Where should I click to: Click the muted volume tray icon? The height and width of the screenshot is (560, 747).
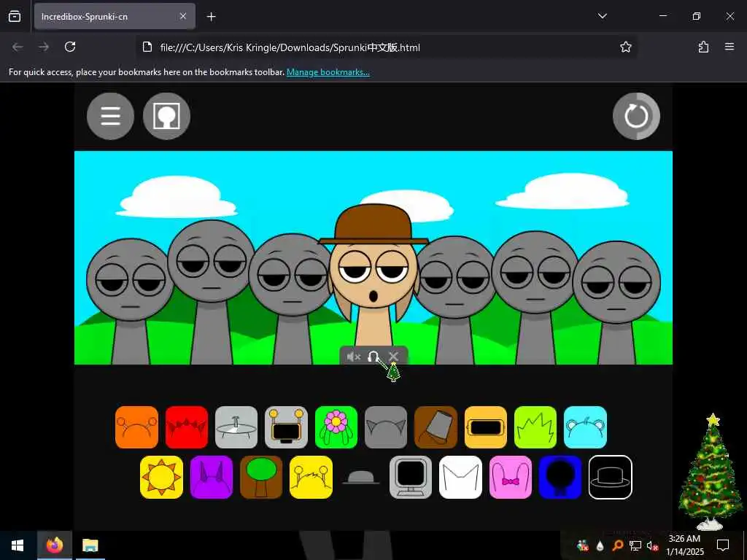coord(652,545)
